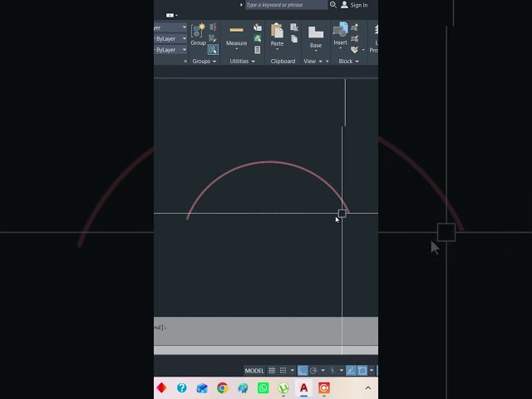This screenshot has width=532, height=399.
Task: Click the Insert block icon
Action: pyautogui.click(x=340, y=30)
